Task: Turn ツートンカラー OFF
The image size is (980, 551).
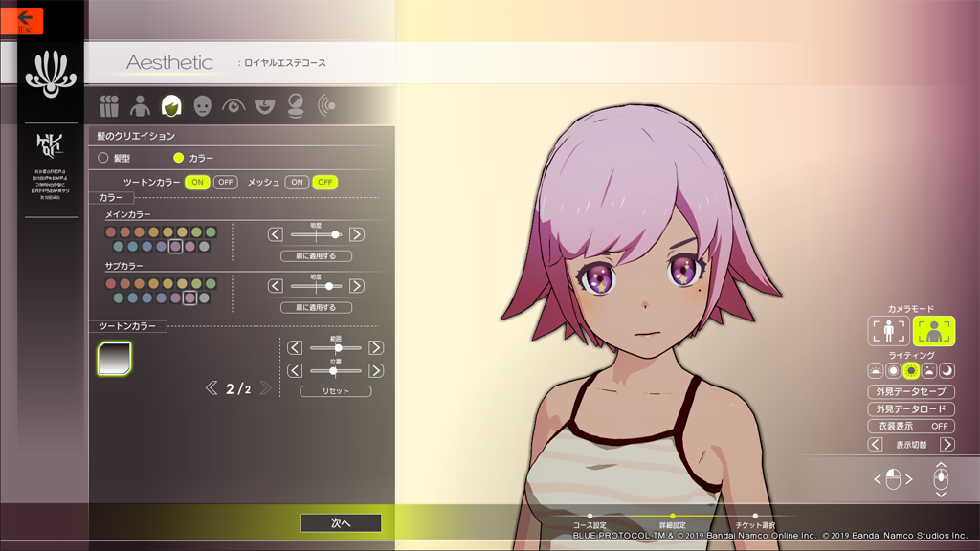Action: (x=226, y=181)
